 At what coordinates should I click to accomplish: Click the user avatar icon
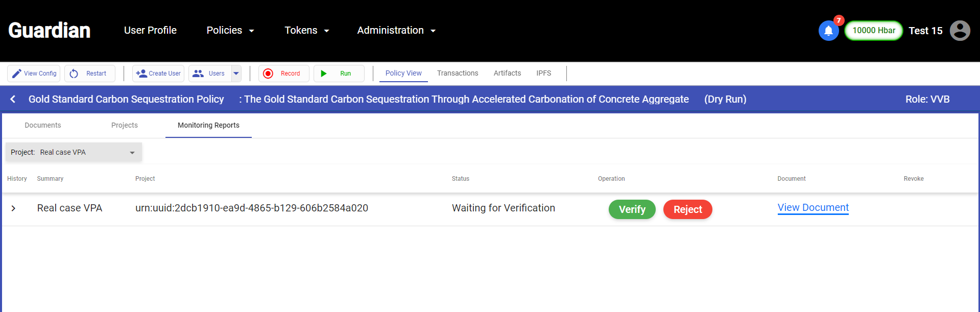tap(960, 31)
